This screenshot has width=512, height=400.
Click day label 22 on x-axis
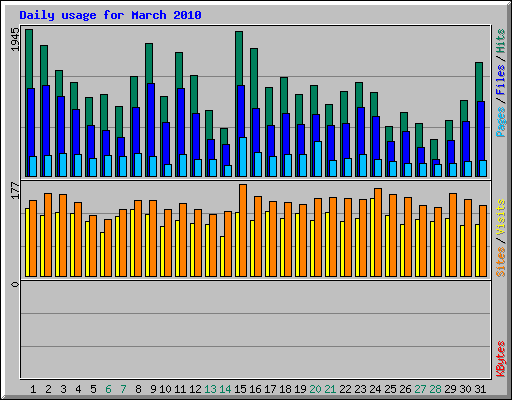tap(345, 389)
